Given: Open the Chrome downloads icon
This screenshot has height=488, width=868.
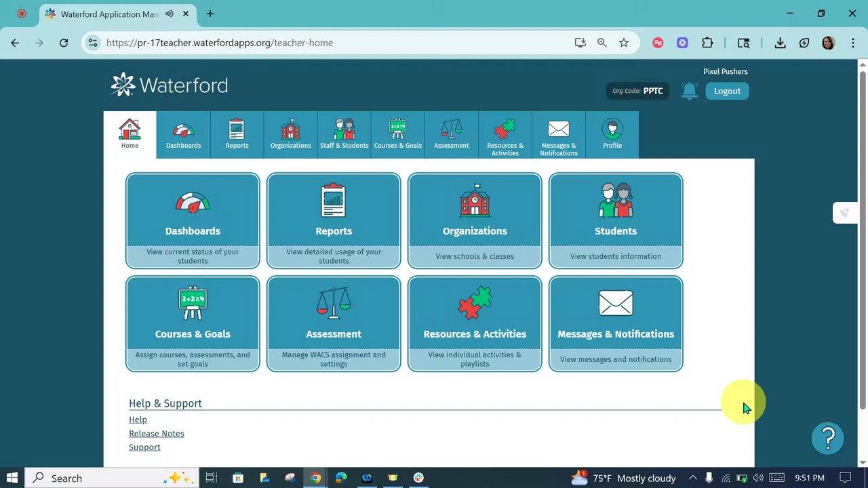Looking at the screenshot, I should pos(781,43).
